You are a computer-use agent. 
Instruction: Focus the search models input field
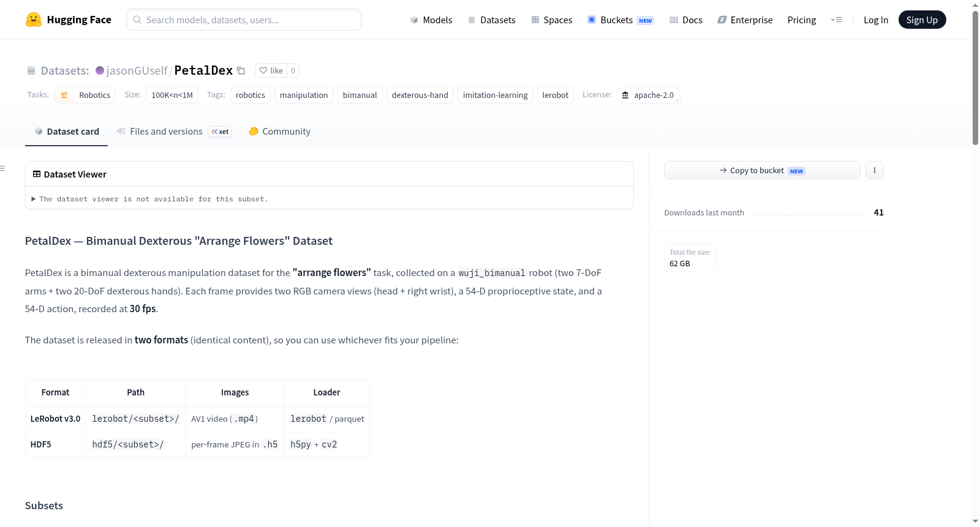[244, 20]
